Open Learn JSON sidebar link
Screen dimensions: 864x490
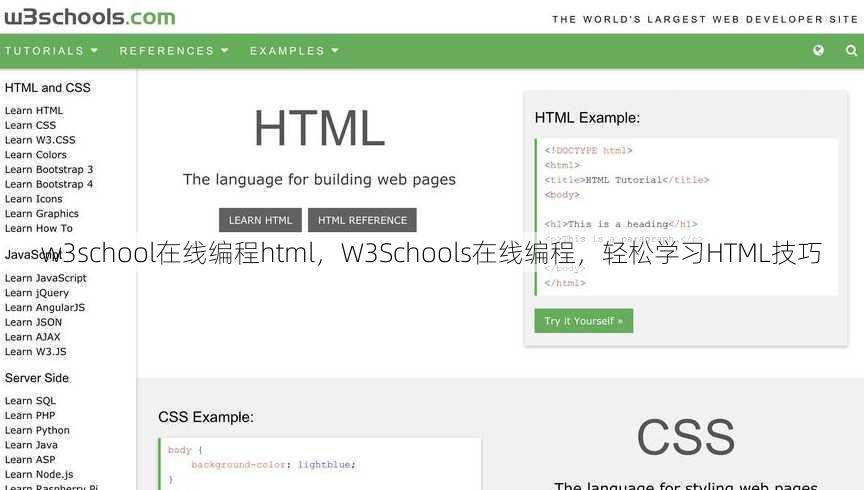33,322
